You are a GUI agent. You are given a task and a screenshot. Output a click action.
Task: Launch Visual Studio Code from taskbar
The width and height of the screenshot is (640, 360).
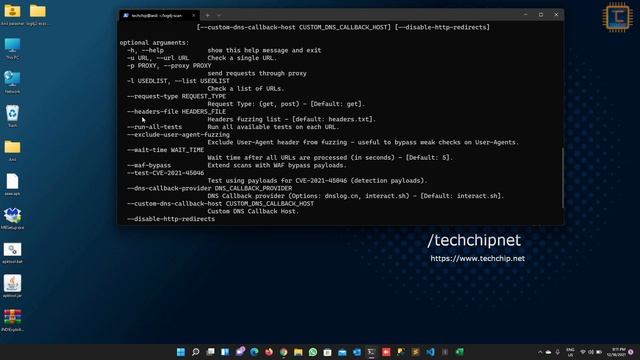pyautogui.click(x=430, y=352)
